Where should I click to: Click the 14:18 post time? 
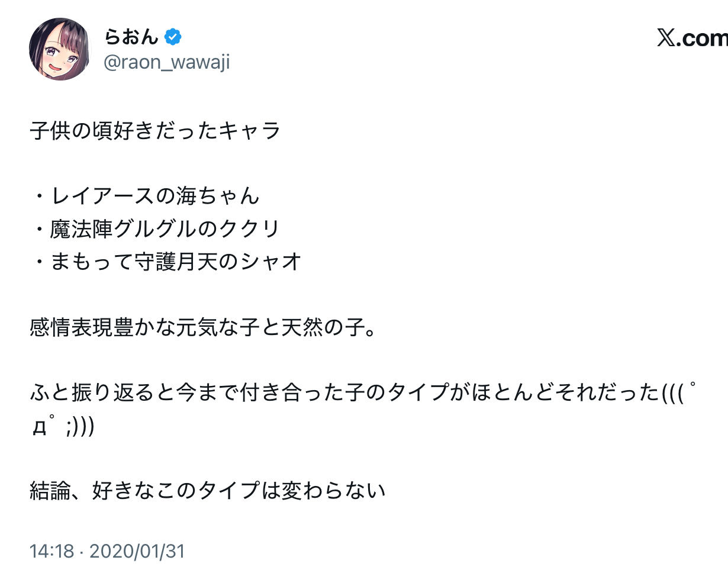point(51,552)
